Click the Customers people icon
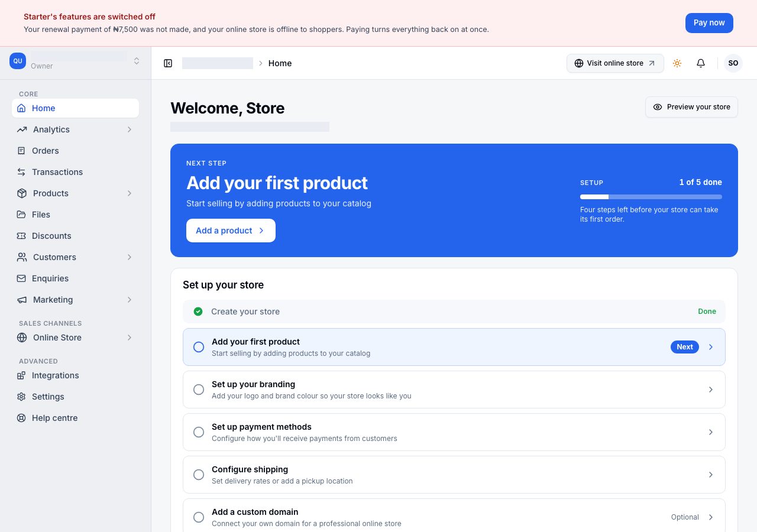This screenshot has width=757, height=532. coord(22,257)
